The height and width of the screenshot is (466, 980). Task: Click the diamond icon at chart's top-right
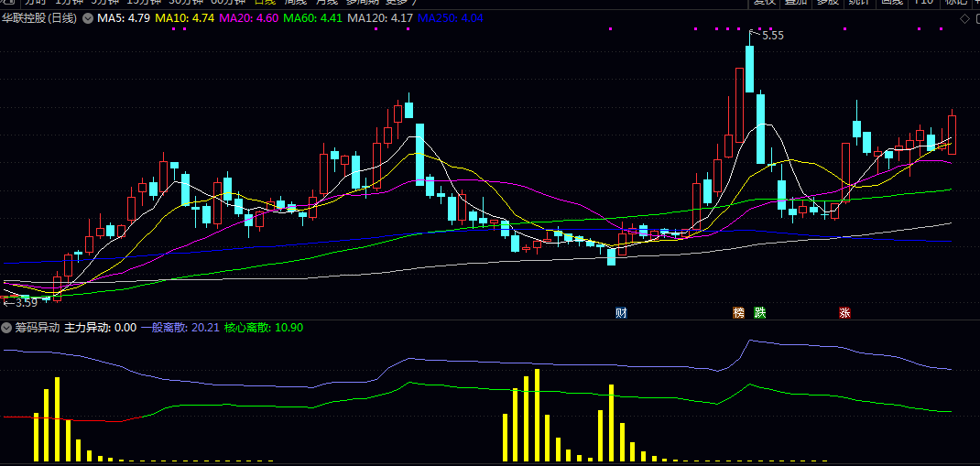(x=964, y=18)
